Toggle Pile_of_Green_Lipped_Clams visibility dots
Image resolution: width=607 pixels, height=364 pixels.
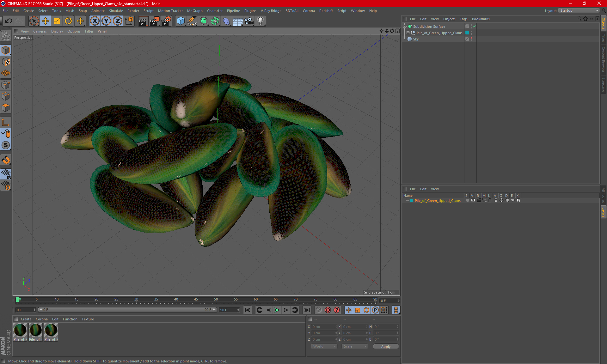click(x=471, y=33)
